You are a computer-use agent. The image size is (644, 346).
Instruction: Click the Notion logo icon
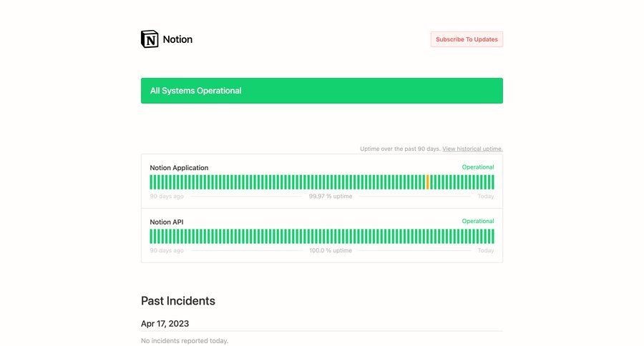pyautogui.click(x=150, y=39)
